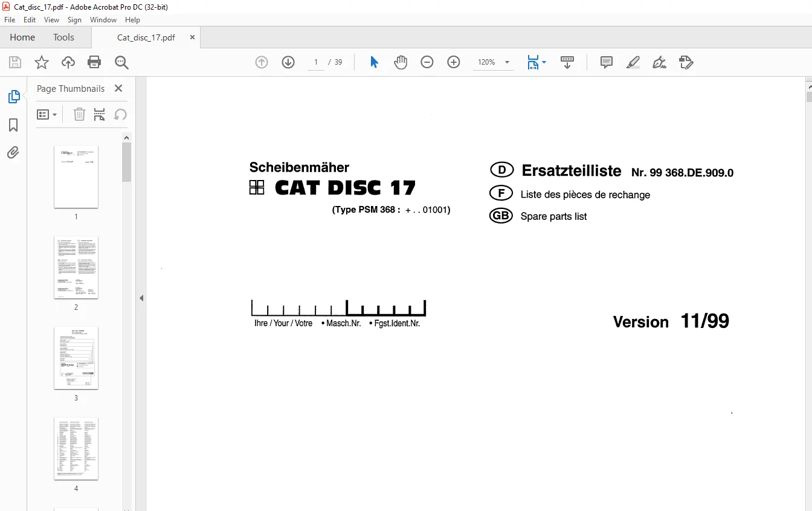Select the highlight text pen tool
This screenshot has height=511, width=812.
(x=633, y=62)
